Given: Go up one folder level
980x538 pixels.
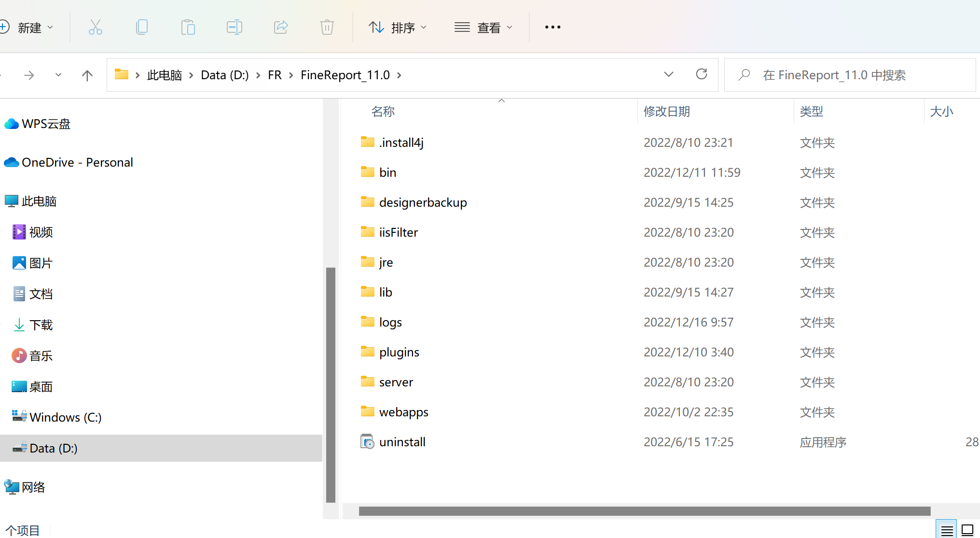Looking at the screenshot, I should click(x=87, y=75).
